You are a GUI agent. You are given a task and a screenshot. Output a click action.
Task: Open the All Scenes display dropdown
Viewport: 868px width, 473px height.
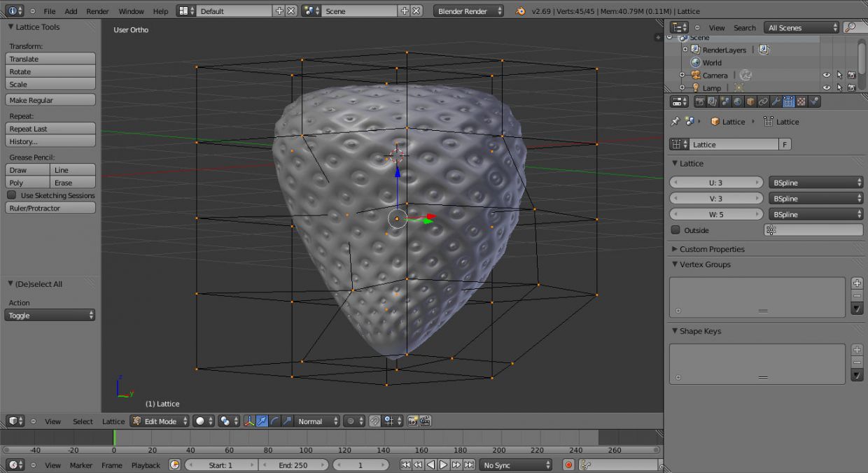coord(802,27)
